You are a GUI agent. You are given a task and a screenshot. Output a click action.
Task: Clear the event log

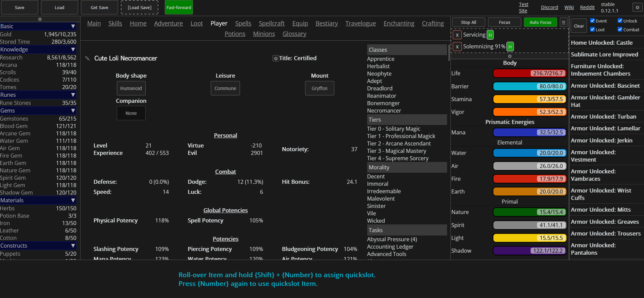pos(579,26)
